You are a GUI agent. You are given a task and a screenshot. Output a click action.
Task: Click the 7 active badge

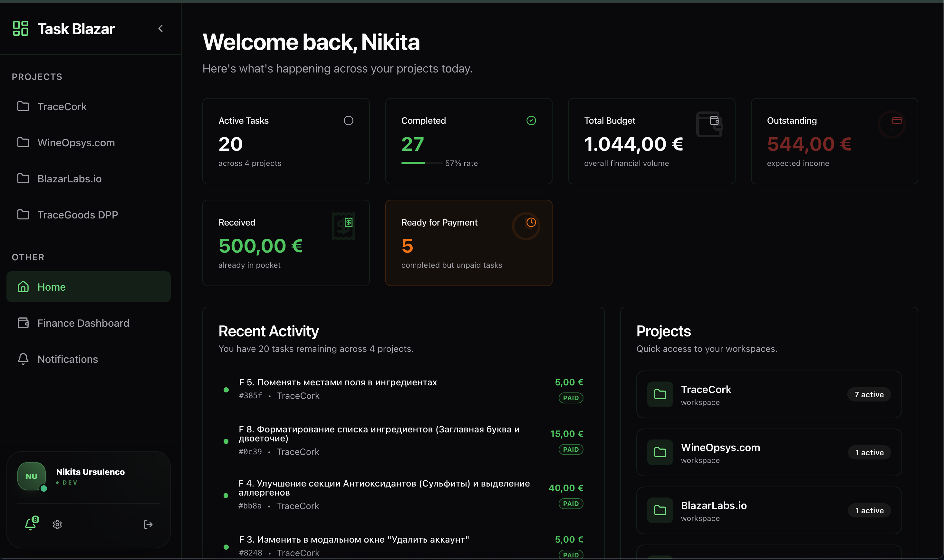tap(869, 394)
